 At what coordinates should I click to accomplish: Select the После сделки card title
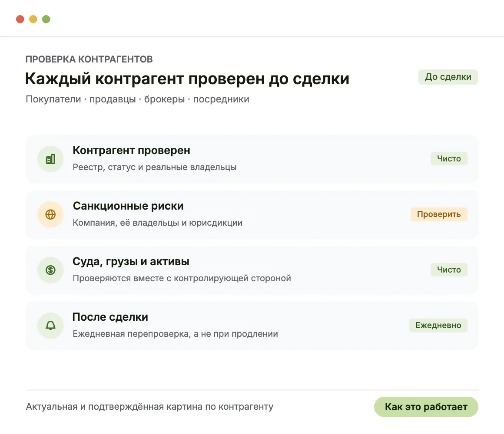point(110,317)
